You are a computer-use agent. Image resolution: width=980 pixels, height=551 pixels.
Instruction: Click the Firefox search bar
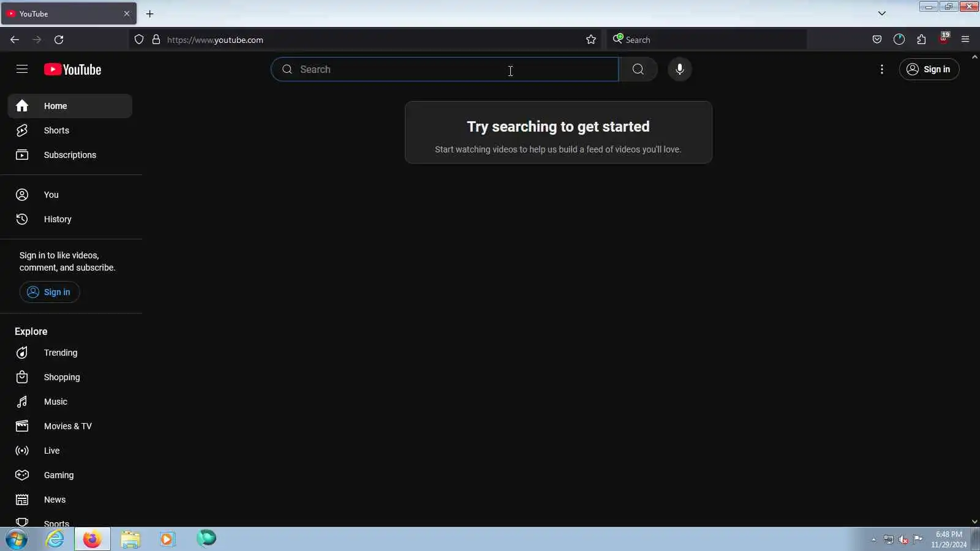[707, 40]
